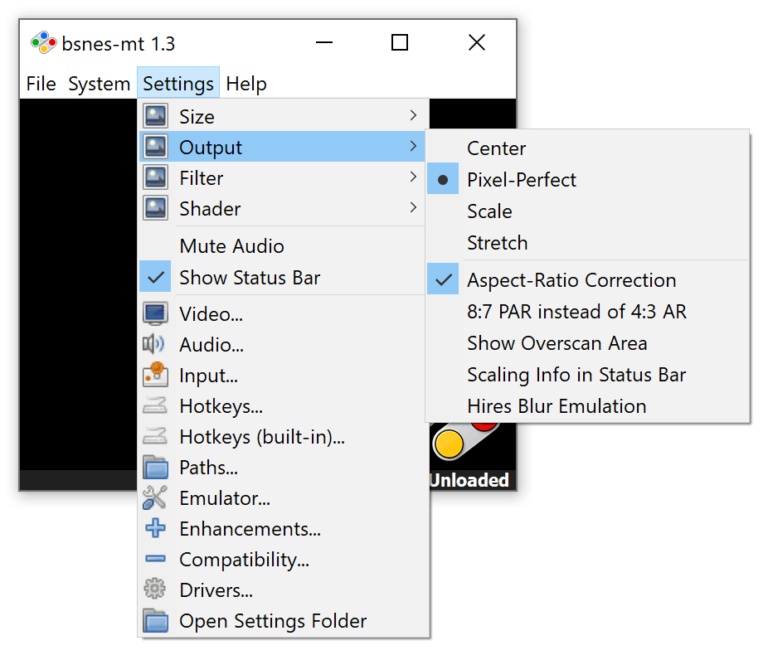Enable Hires Blur Emulation

(x=588, y=406)
